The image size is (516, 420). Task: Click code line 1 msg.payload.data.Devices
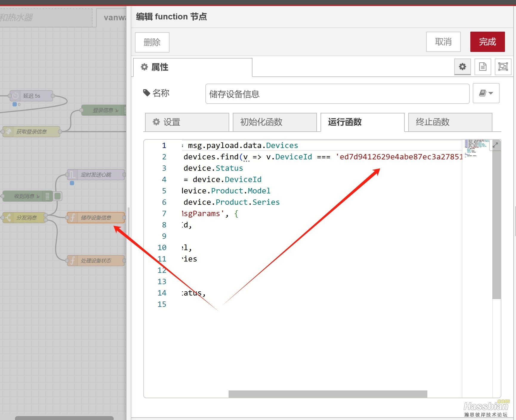tap(243, 145)
